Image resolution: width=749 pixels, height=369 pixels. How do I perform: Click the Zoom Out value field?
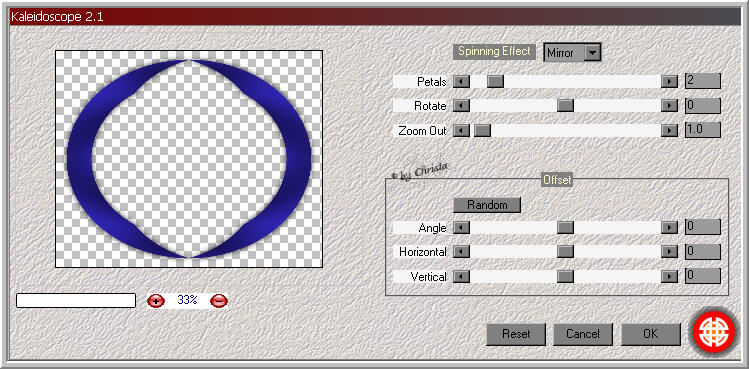point(703,130)
